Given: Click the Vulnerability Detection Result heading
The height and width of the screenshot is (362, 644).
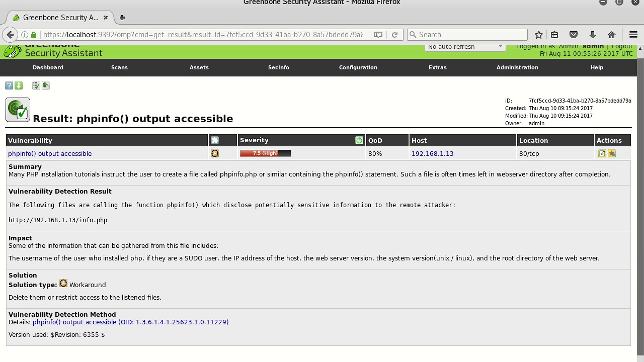Looking at the screenshot, I should (x=60, y=192).
